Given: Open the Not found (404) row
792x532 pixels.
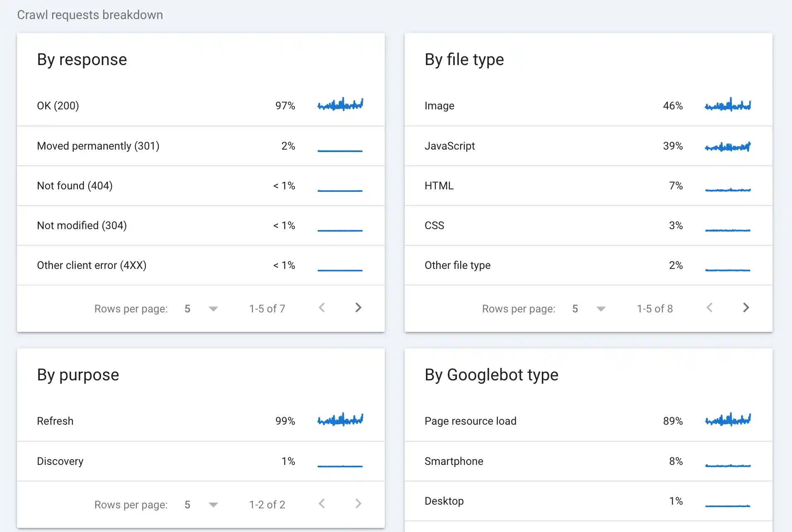Looking at the screenshot, I should [201, 186].
